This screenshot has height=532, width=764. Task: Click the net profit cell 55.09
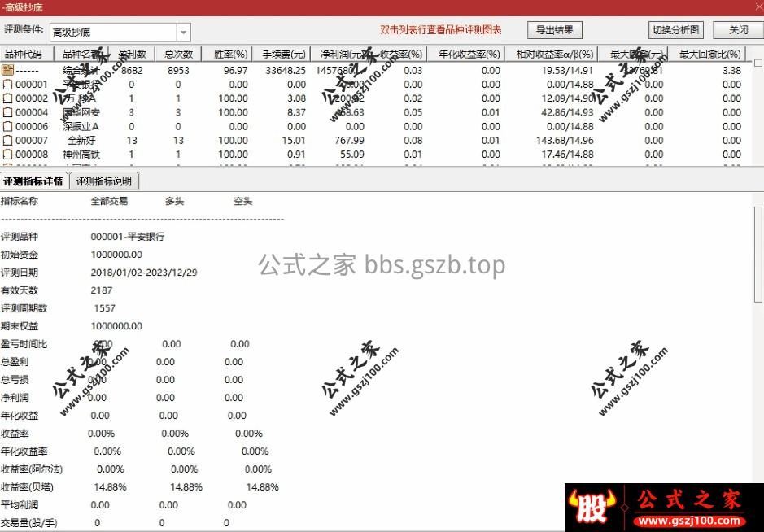coord(352,155)
